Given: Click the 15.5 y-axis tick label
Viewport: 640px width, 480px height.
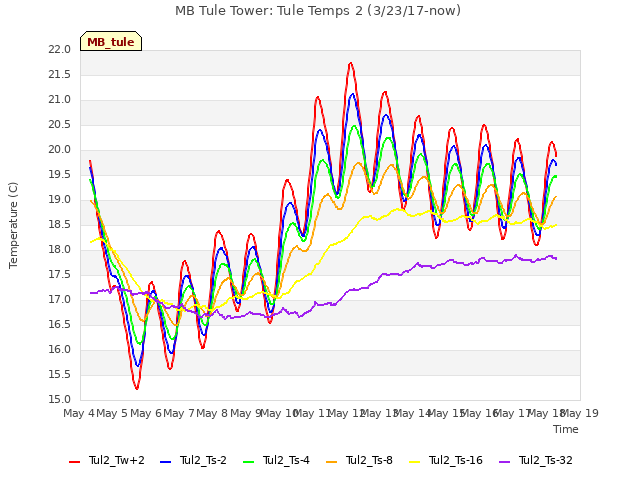Looking at the screenshot, I should (x=60, y=375).
